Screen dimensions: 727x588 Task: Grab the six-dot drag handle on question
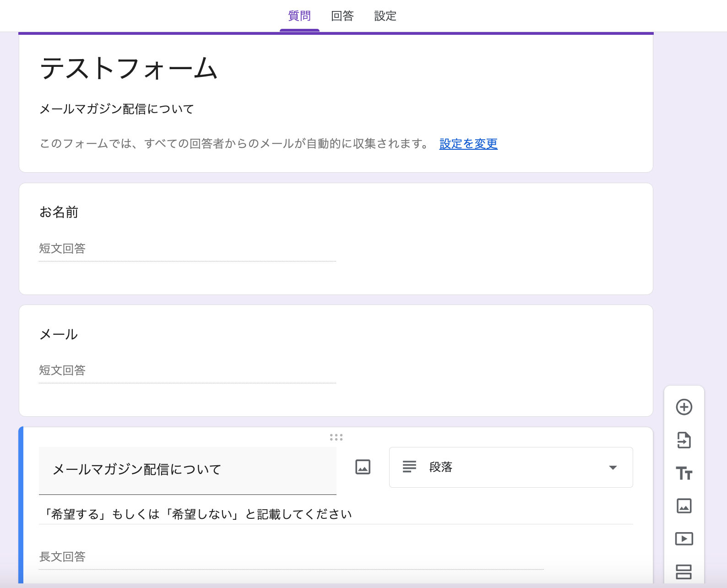point(336,437)
